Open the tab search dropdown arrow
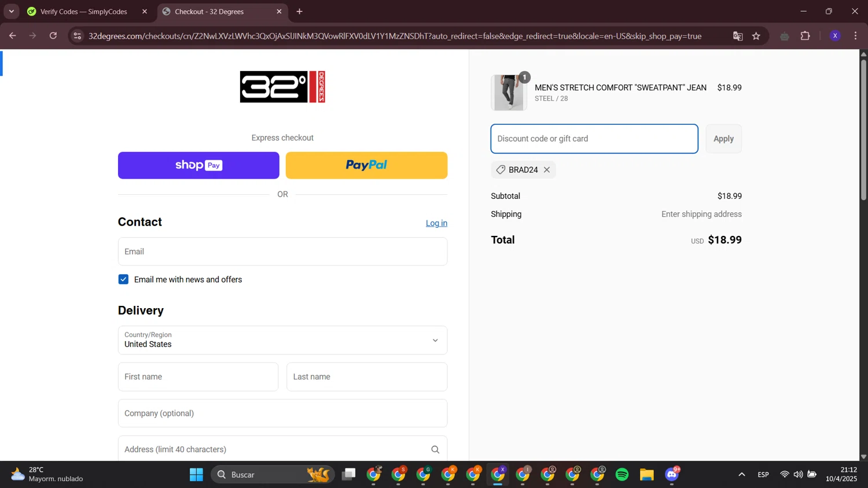868x488 pixels. point(11,12)
